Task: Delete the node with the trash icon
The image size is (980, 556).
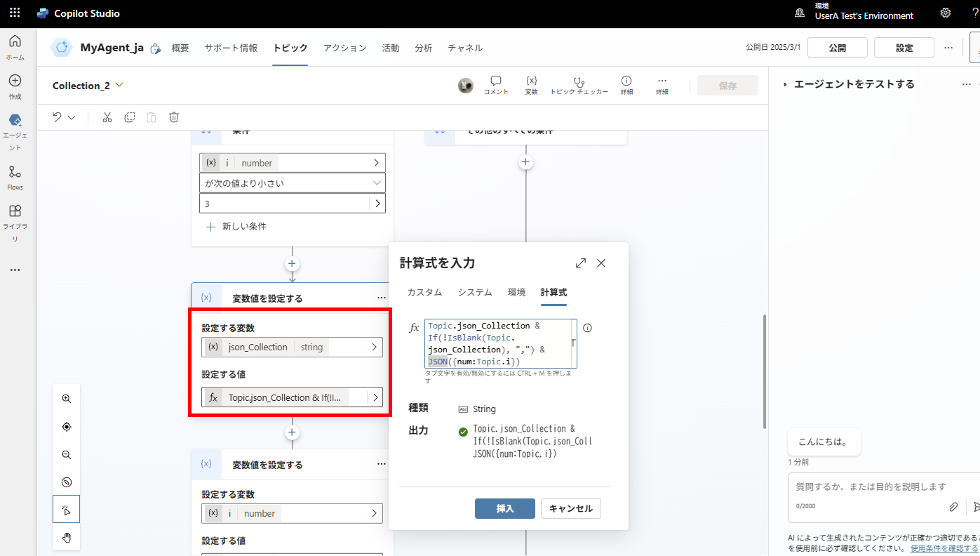Action: (173, 117)
